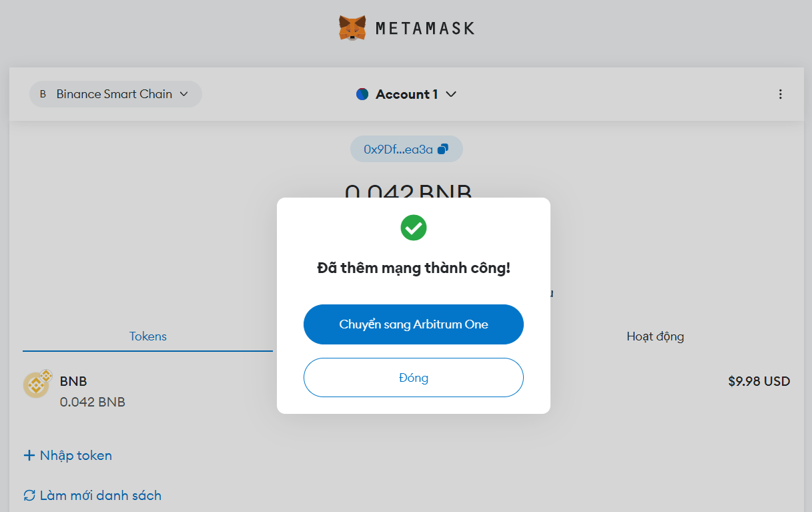Open the Binance Smart Chain network dropdown

click(115, 94)
